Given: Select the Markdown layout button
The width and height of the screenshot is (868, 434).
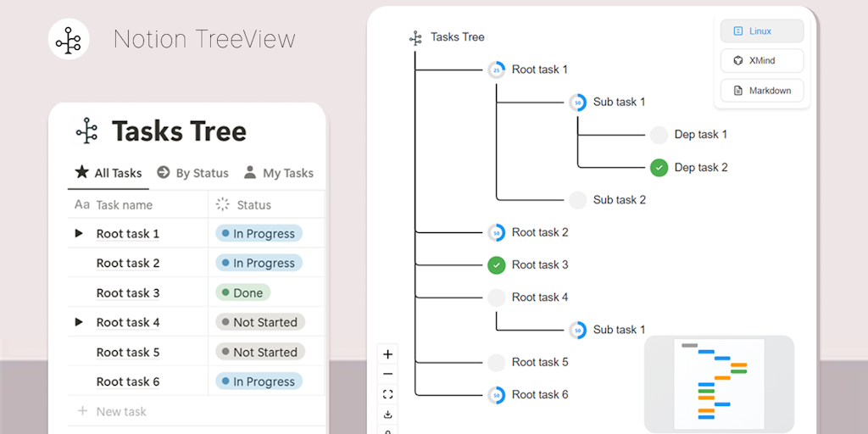Looking at the screenshot, I should [x=762, y=91].
